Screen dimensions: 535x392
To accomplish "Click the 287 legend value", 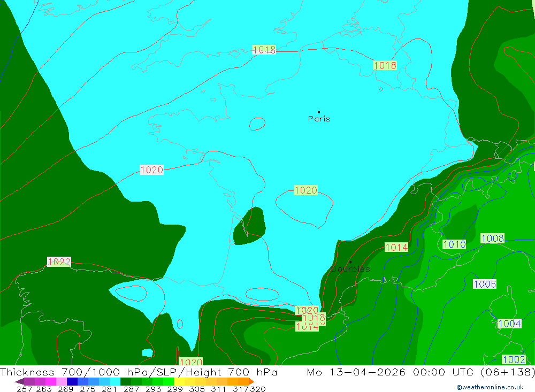I will coord(131,389).
